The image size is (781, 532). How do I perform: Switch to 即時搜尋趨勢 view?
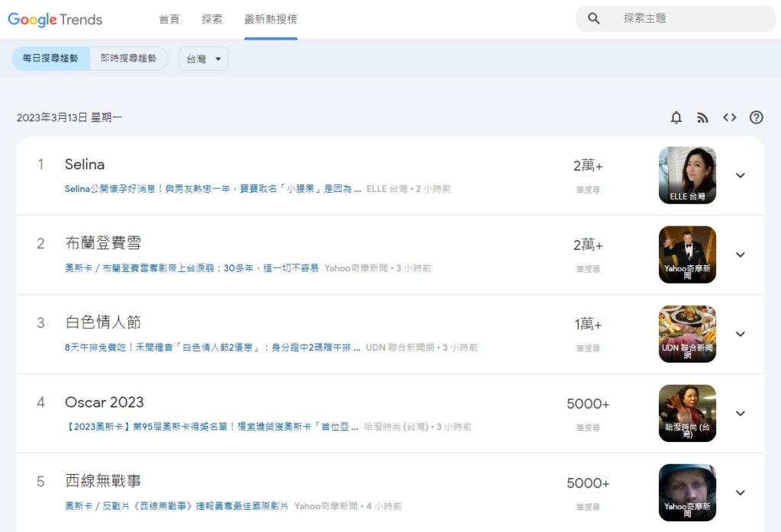pyautogui.click(x=128, y=59)
